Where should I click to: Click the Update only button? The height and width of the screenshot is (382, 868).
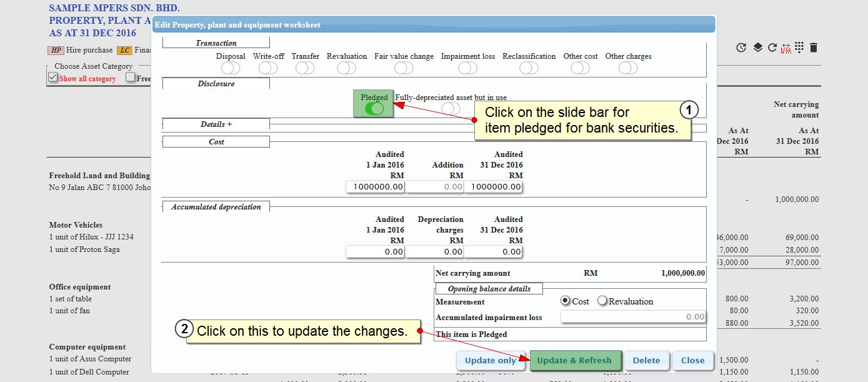tap(491, 360)
